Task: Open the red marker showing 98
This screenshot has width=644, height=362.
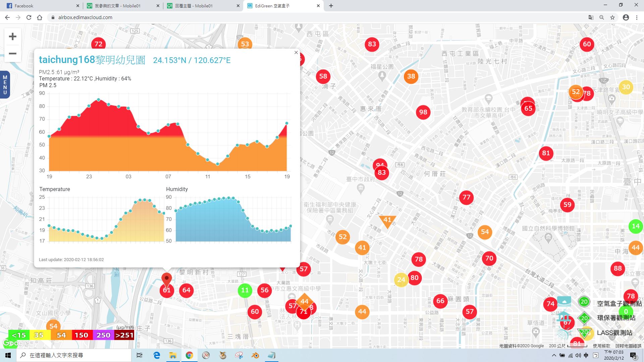Action: point(423,112)
